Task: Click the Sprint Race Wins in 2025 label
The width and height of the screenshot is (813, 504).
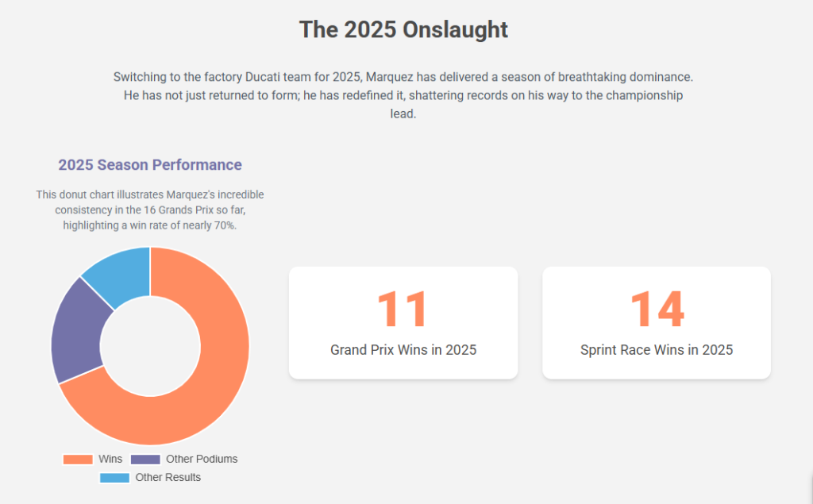Action: (657, 350)
